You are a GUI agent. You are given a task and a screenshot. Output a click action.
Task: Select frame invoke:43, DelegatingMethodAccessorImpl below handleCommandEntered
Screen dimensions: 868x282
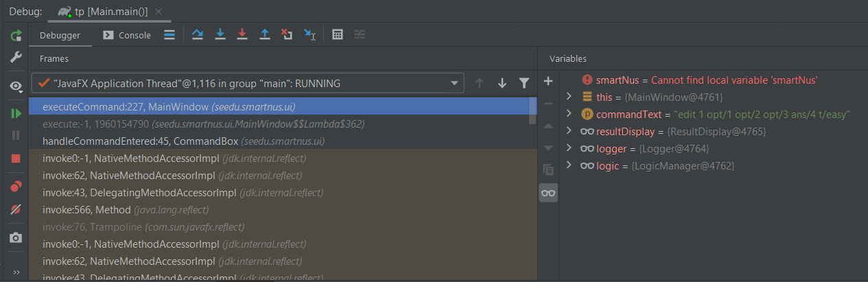[x=279, y=193]
